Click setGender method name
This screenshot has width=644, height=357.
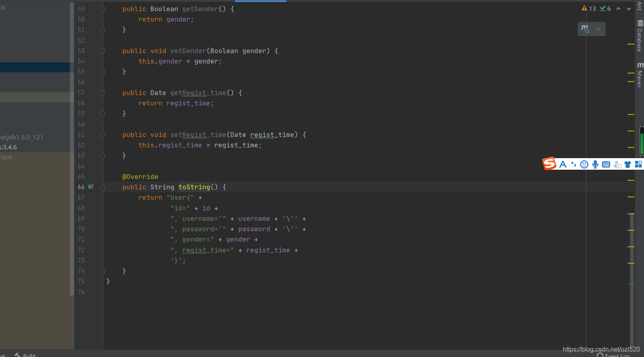188,51
